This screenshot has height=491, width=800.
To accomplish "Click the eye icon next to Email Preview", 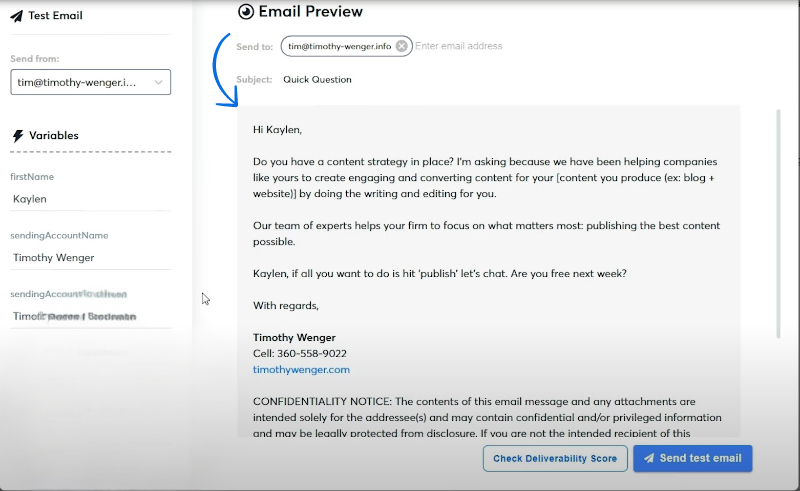I will coord(246,12).
